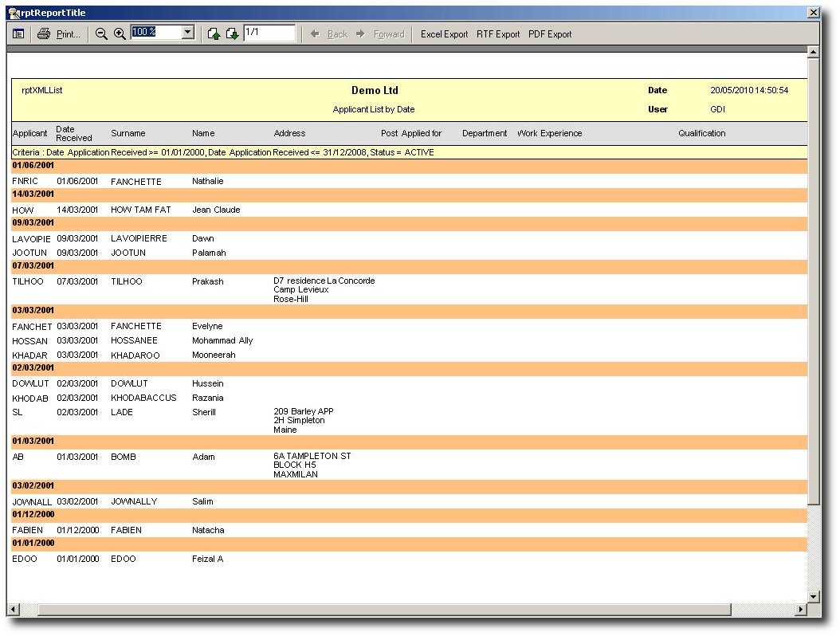Click the horizontal scrollbar right arrow
The height and width of the screenshot is (636, 840).
[801, 610]
